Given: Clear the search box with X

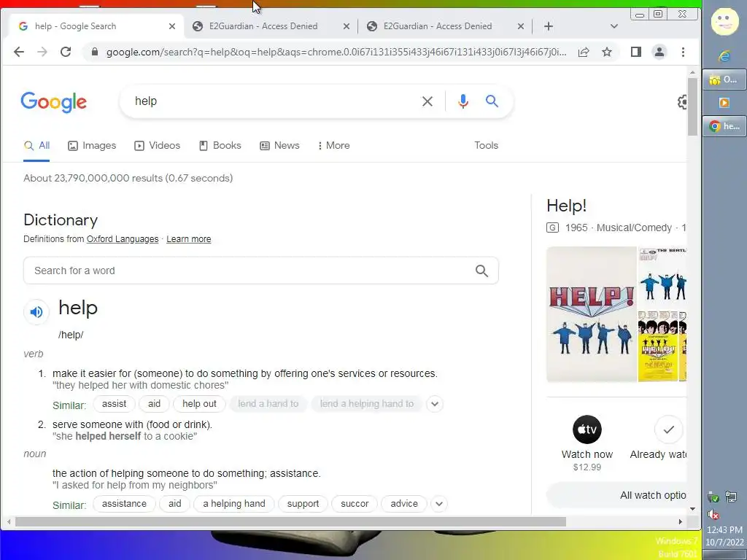Looking at the screenshot, I should [427, 101].
